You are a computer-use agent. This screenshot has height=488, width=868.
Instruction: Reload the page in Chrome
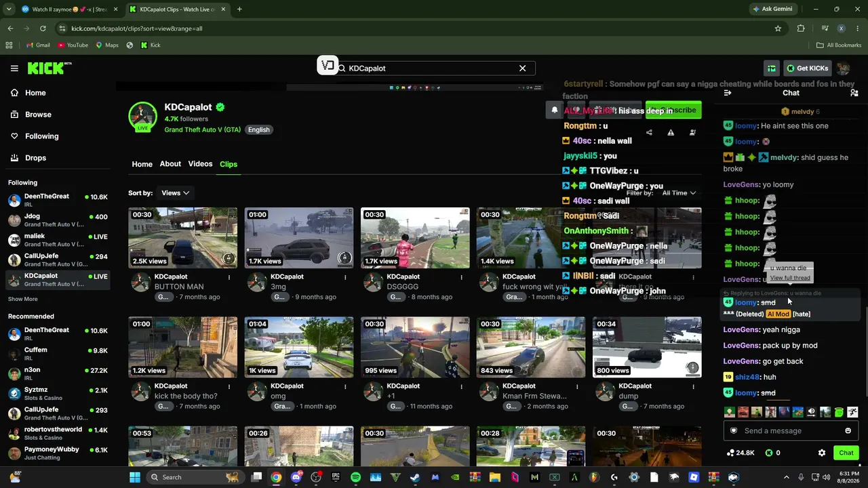[43, 28]
